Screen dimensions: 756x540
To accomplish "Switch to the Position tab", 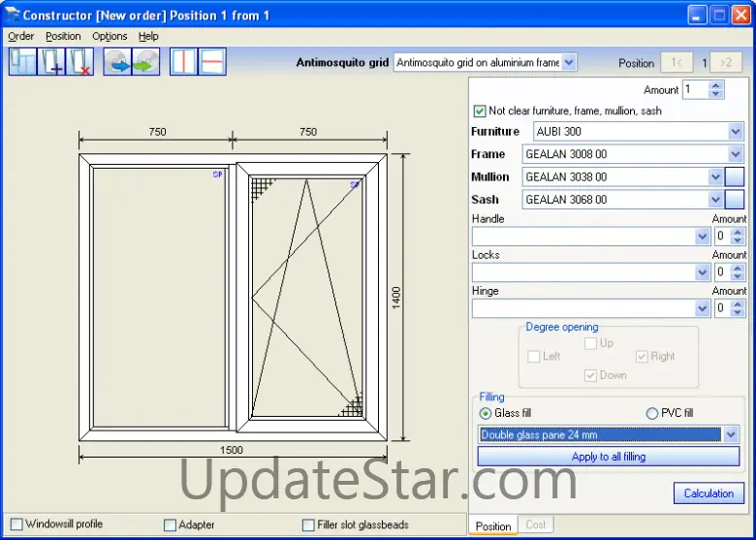I will 493,525.
